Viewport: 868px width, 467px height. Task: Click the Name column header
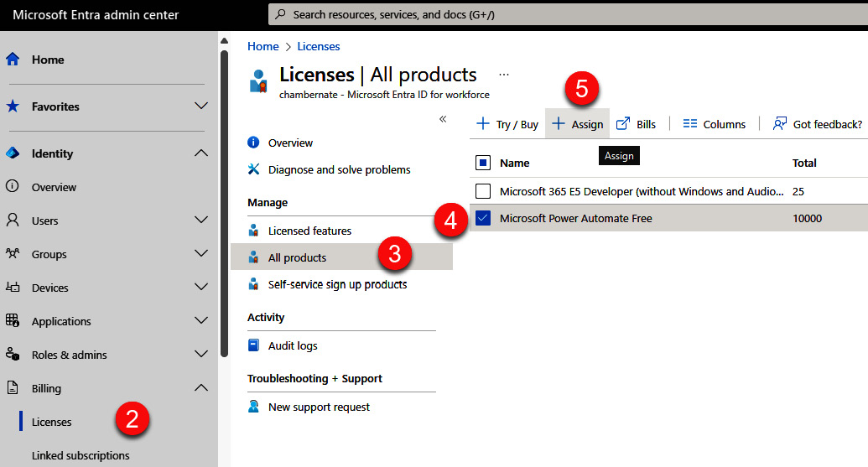[514, 163]
